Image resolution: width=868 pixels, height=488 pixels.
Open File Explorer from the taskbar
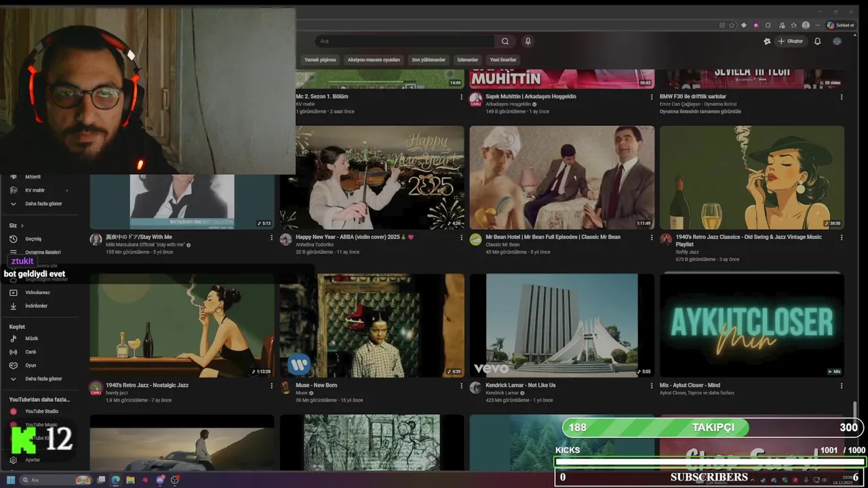130,480
